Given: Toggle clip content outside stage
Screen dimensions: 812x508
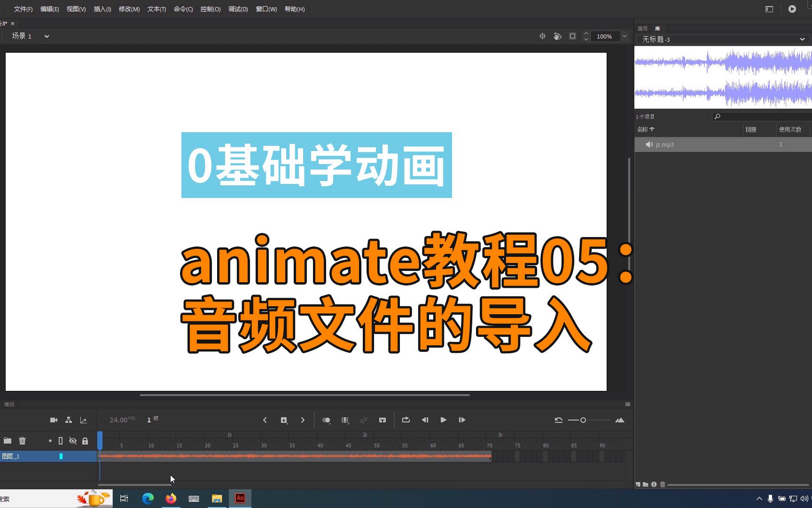Looking at the screenshot, I should (x=572, y=36).
